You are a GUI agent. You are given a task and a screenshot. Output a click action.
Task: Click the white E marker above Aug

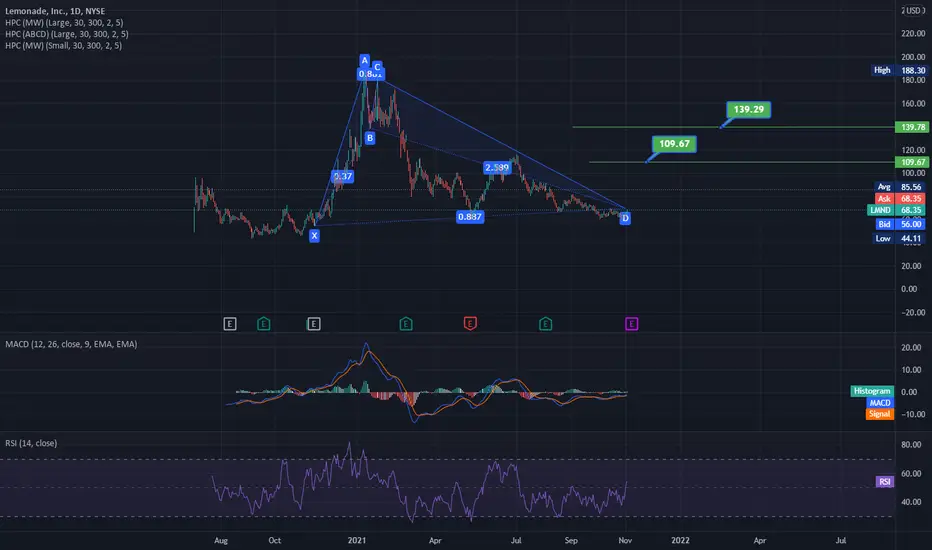pyautogui.click(x=230, y=323)
